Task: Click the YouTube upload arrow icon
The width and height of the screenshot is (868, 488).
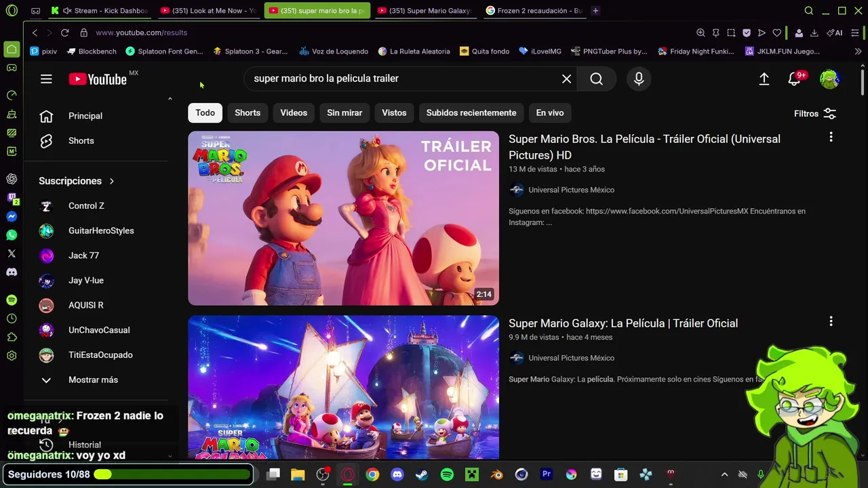Action: (764, 79)
